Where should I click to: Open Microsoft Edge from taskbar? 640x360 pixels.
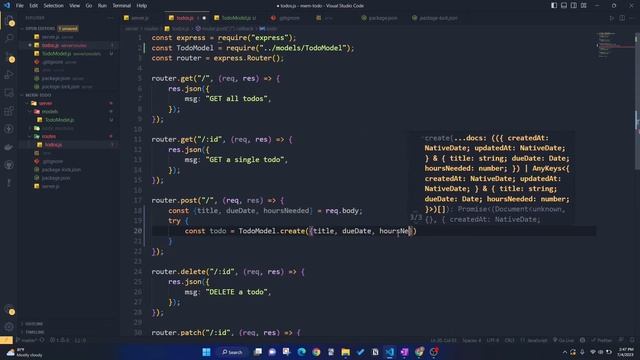(x=301, y=352)
